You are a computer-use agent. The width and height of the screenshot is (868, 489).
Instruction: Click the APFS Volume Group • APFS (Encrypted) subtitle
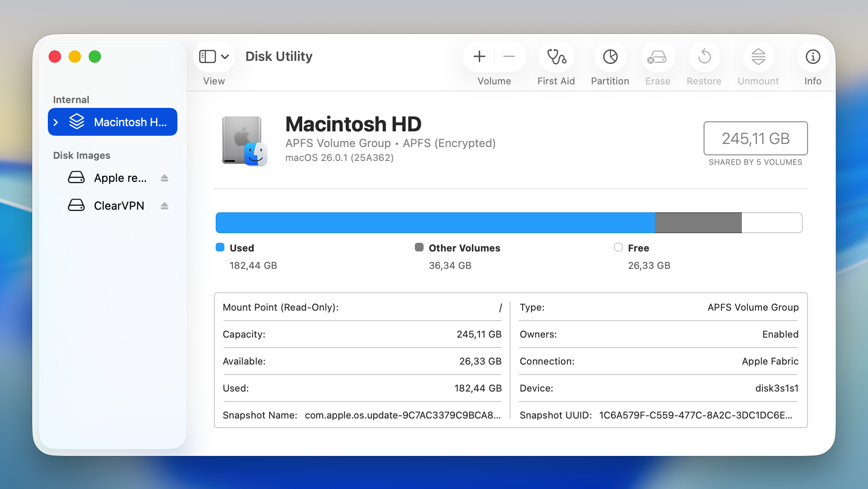click(x=391, y=143)
